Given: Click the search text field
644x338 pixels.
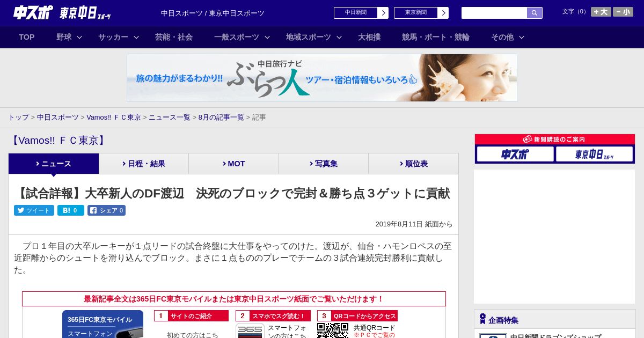Looking at the screenshot, I should [x=494, y=13].
